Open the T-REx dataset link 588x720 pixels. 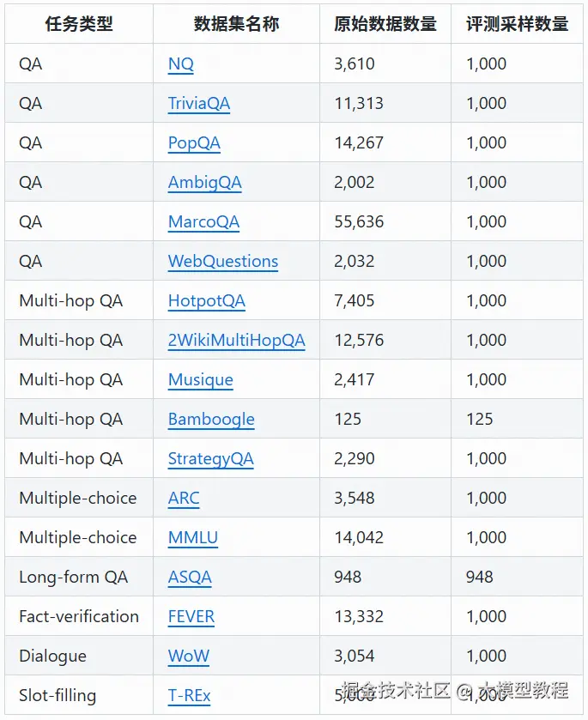point(190,696)
